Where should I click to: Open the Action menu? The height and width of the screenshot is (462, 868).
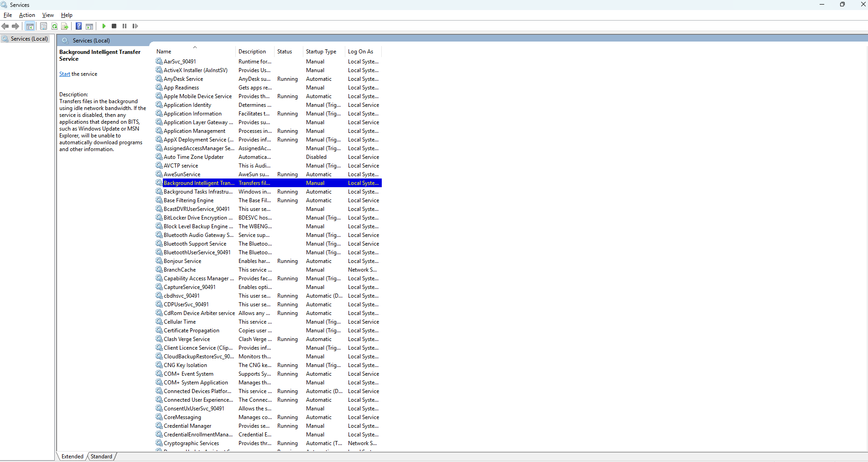point(27,15)
